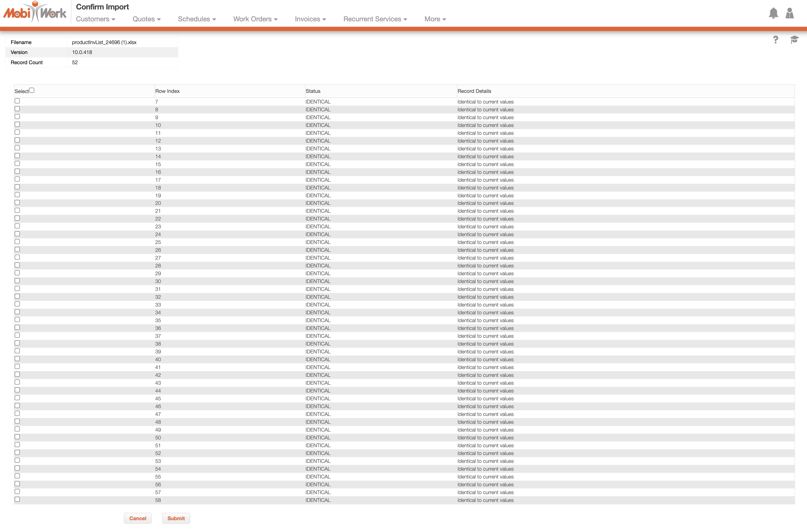807x532 pixels.
Task: Click the Record Details column header
Action: [474, 91]
